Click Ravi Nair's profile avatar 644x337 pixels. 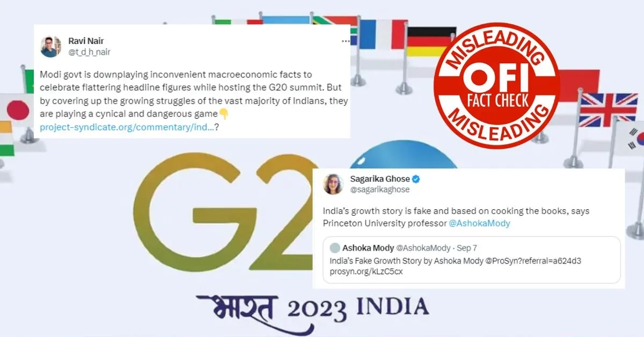[51, 47]
